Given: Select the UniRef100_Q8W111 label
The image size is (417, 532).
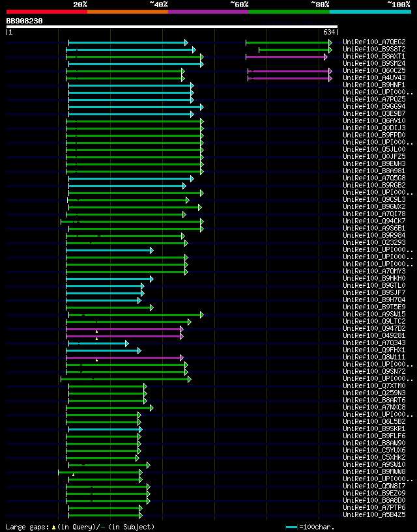Looking at the screenshot, I should 374,357.
